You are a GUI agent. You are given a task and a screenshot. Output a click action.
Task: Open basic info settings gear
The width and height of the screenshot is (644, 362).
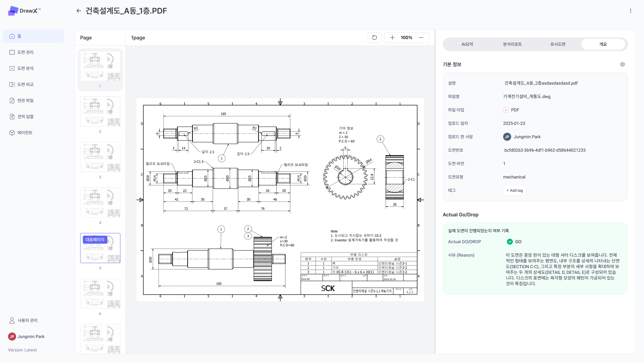pyautogui.click(x=622, y=65)
